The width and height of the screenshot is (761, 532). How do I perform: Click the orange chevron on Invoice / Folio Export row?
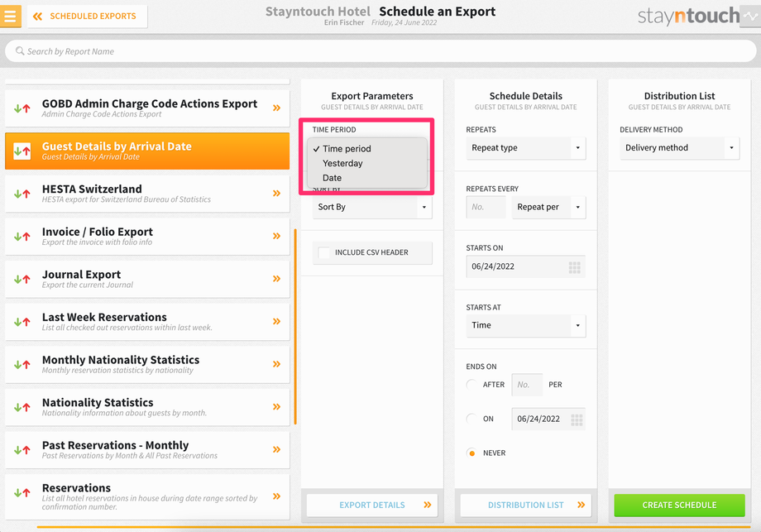pyautogui.click(x=276, y=236)
